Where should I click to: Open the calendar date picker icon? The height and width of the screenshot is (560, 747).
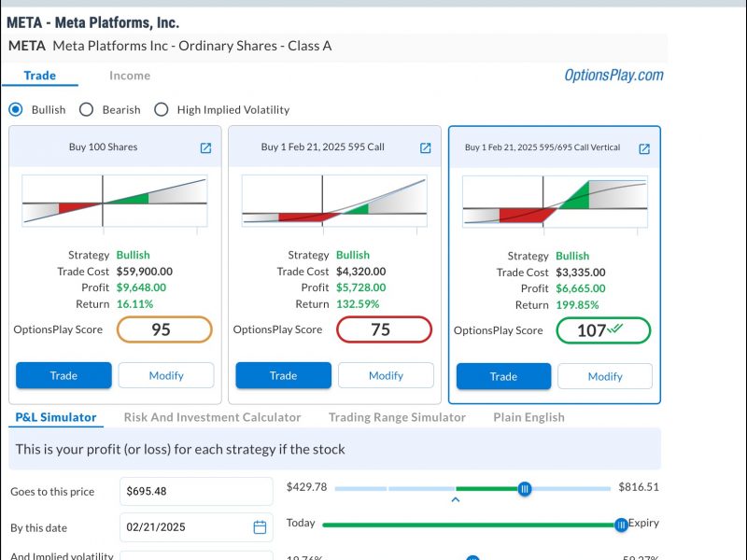pos(260,527)
